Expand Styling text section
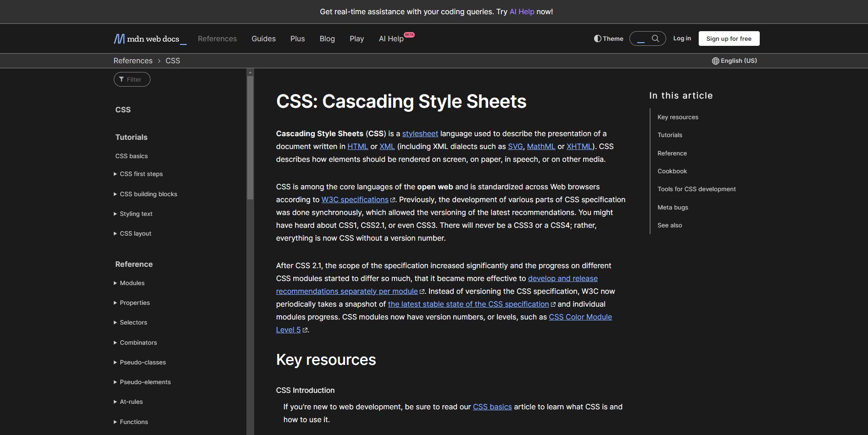This screenshot has height=435, width=868. coord(133,214)
